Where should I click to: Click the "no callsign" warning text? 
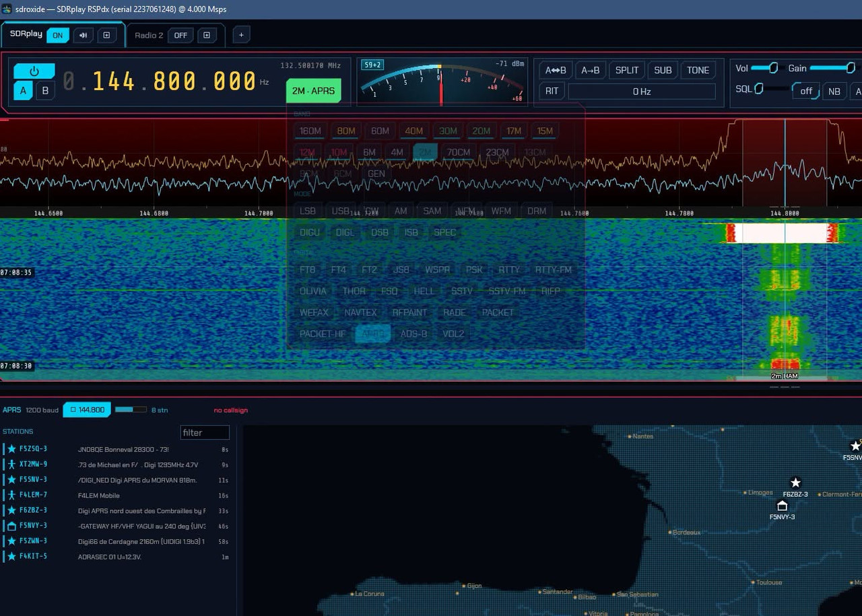[x=231, y=410]
